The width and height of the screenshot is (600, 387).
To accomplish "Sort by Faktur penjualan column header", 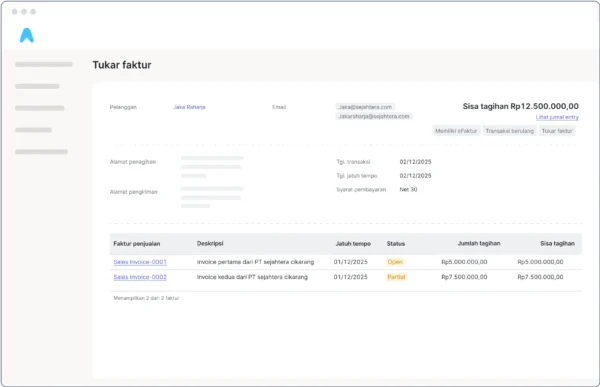I will point(137,244).
